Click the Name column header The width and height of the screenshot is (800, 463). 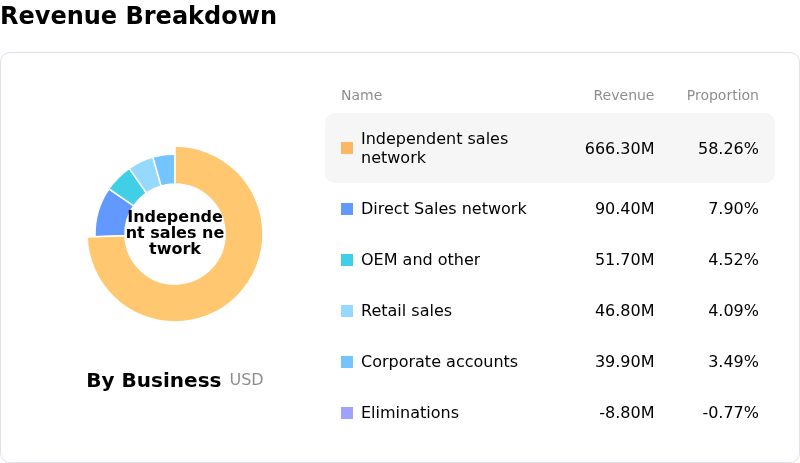coord(361,96)
